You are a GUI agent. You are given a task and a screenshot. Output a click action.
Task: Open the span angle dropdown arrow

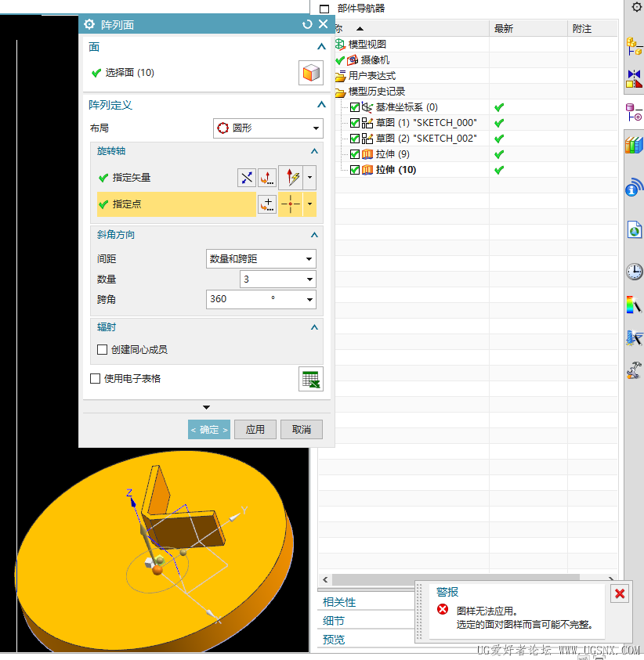click(x=309, y=300)
